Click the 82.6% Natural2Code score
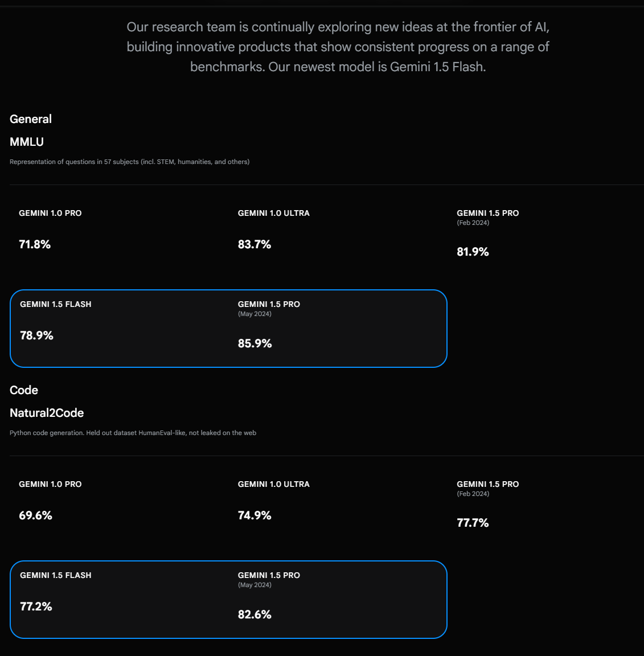Screen dimensions: 644x656 (x=255, y=614)
